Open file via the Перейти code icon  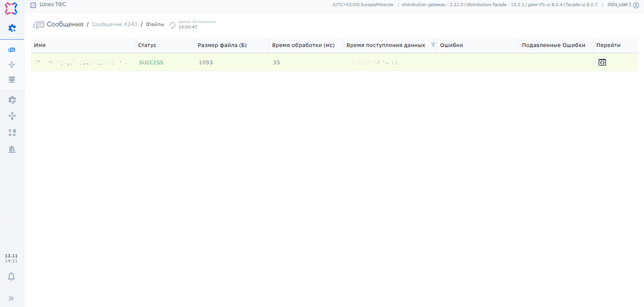pyautogui.click(x=602, y=62)
